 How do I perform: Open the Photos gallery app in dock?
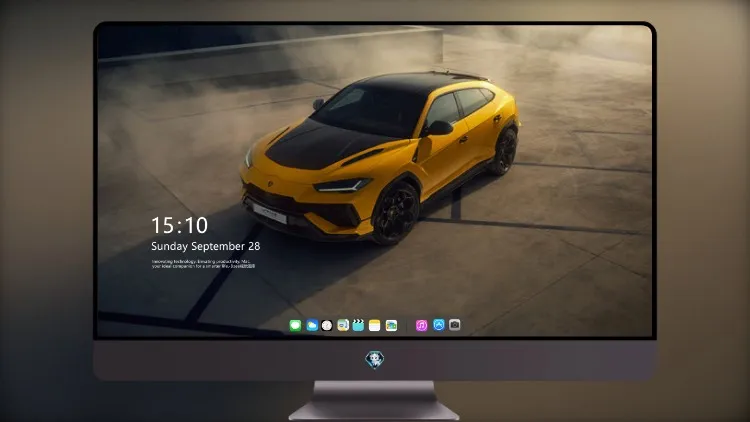[x=391, y=325]
